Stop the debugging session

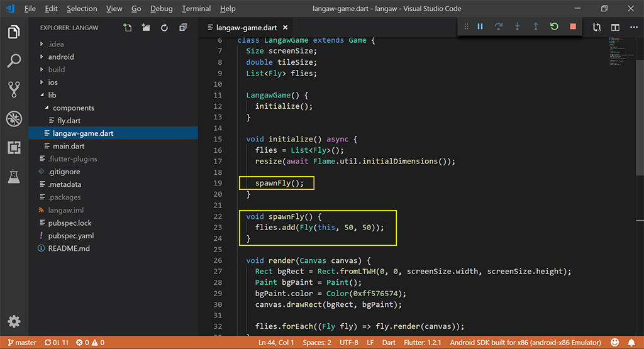[572, 27]
